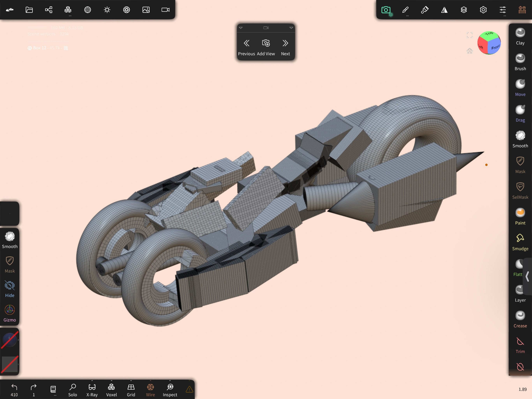Open the Settings gear menu
The height and width of the screenshot is (399, 532).
coord(483,10)
